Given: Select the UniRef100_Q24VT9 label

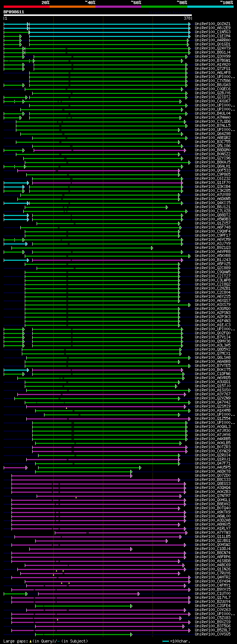Looking at the screenshot, I should coord(213,48).
